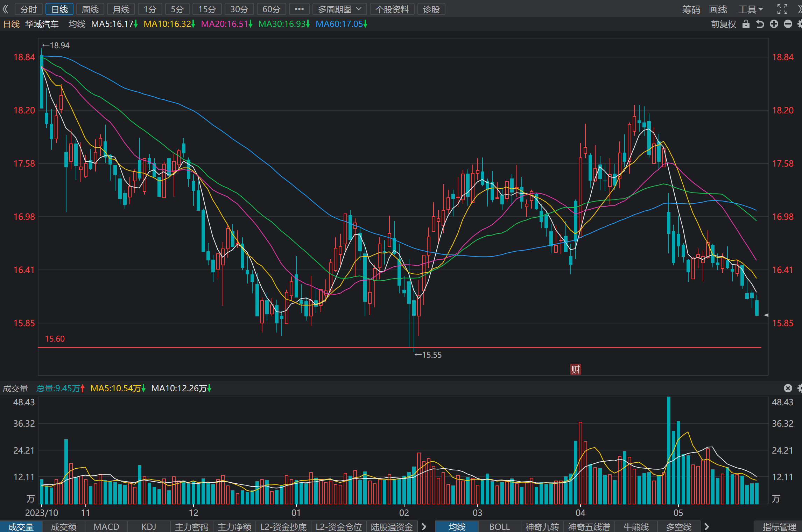Zoom out with the minus circle icon
The height and width of the screenshot is (532, 802).
pyautogui.click(x=788, y=24)
